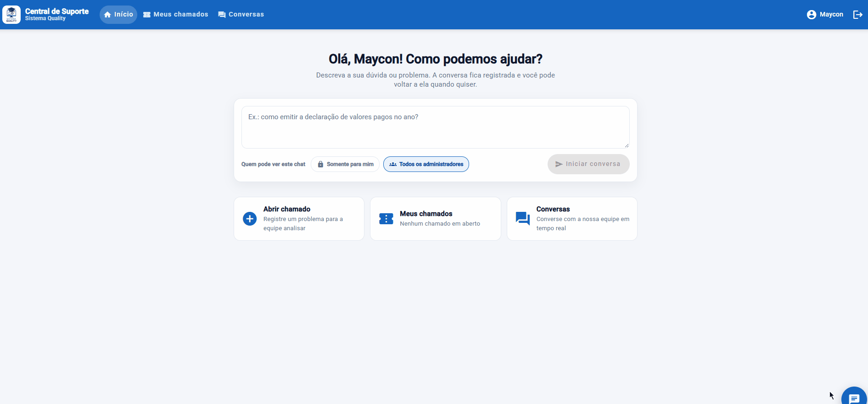This screenshot has width=868, height=404.
Task: Open Conversas in the top navigation
Action: [x=241, y=15]
